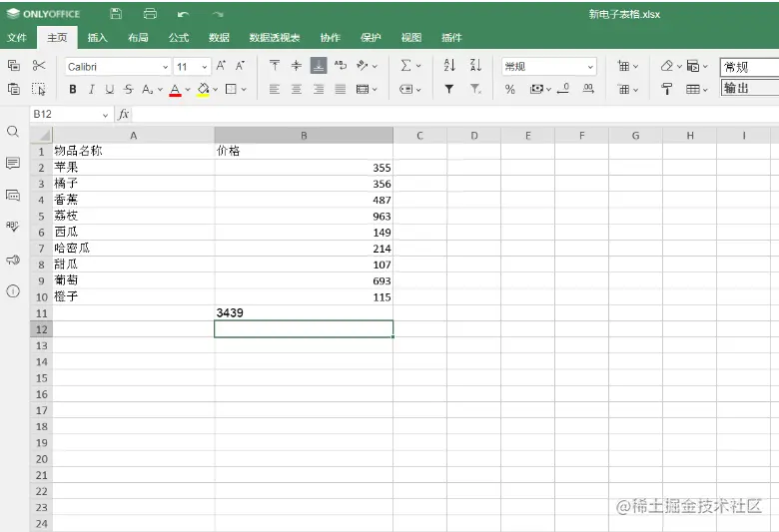Click the Filter funnel icon

[x=449, y=90]
